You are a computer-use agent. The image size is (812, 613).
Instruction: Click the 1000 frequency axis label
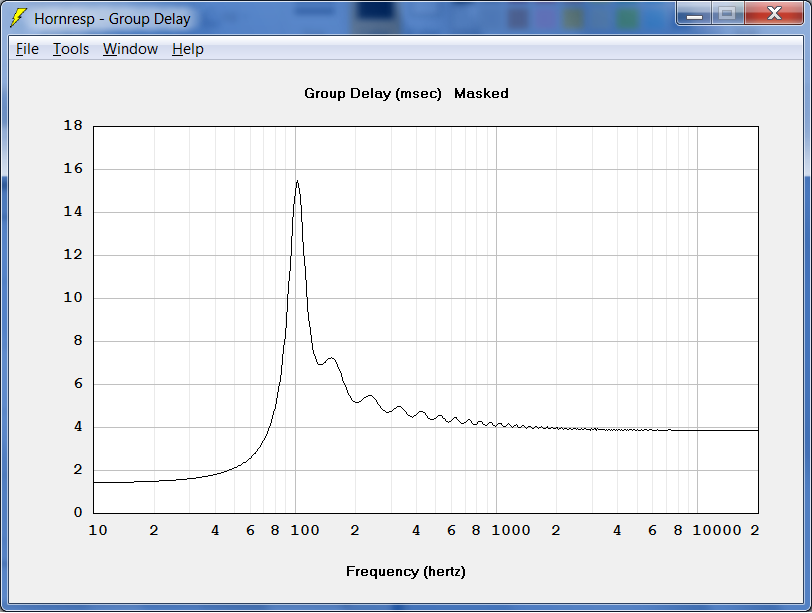pos(511,530)
